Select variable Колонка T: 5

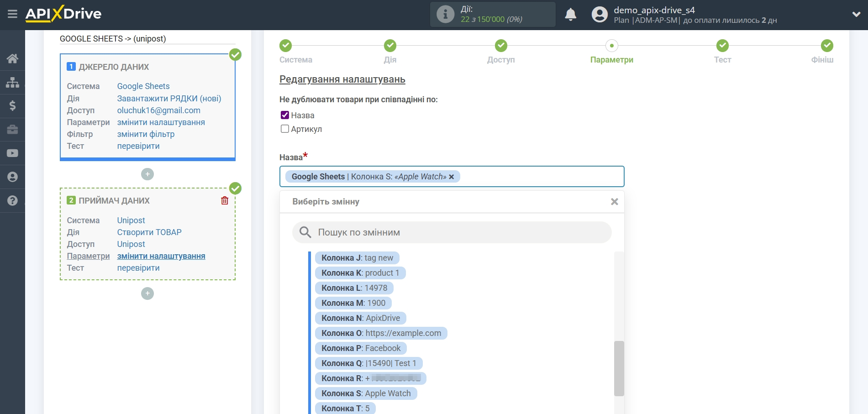coord(345,408)
